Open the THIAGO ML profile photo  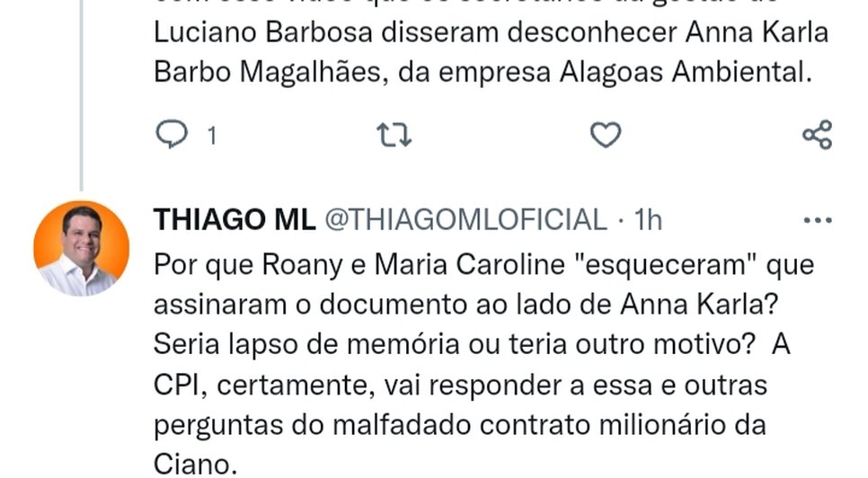click(82, 248)
